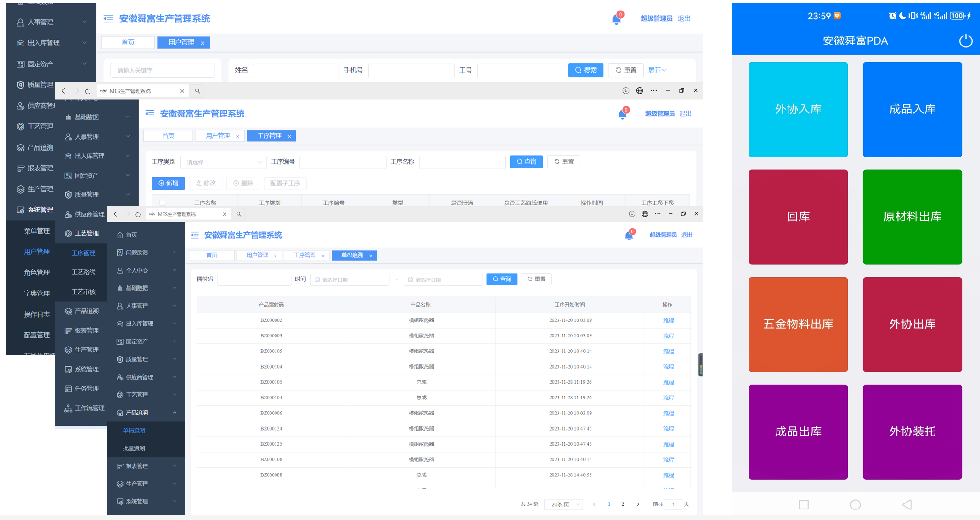Switch to the 单码追溯 tab
Screen dimensions: 980x520
tap(353, 256)
